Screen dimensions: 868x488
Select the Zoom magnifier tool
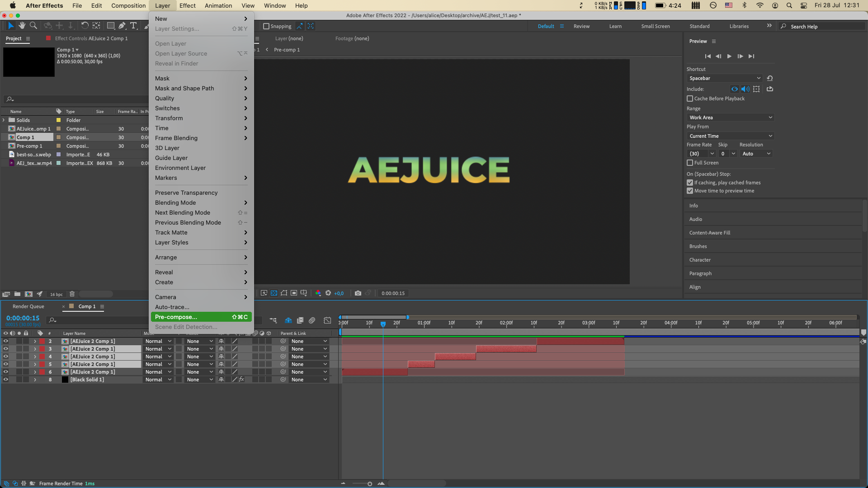(33, 26)
